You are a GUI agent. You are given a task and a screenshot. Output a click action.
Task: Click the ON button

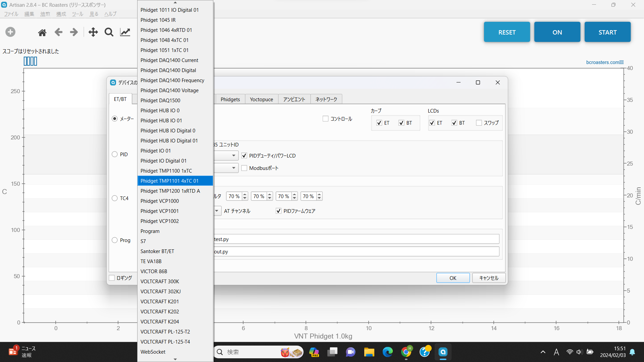pos(557,32)
